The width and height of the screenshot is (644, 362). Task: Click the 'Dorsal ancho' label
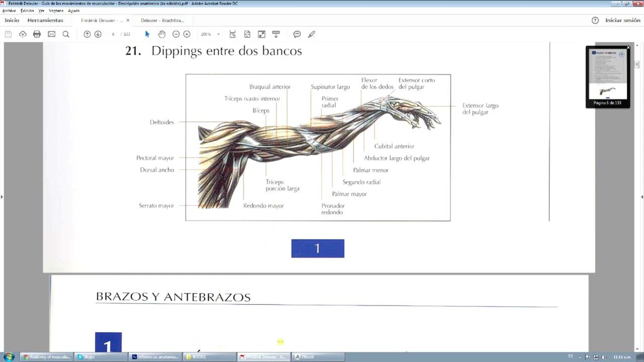[x=157, y=170]
